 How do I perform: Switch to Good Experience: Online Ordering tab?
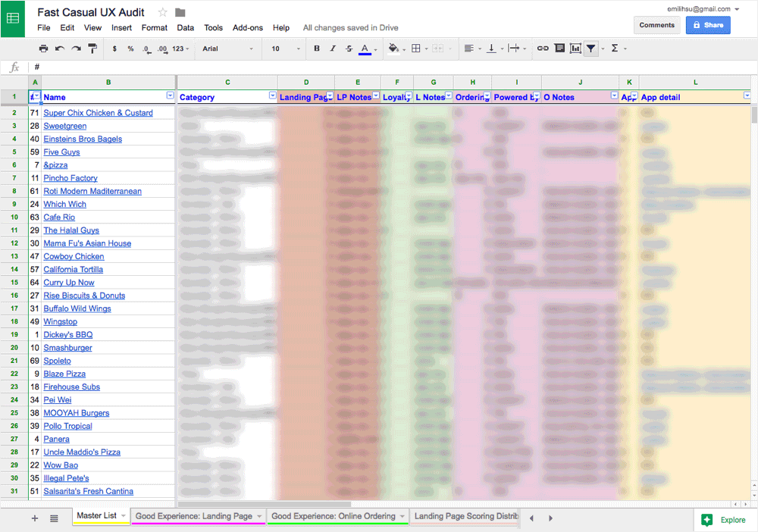[x=333, y=516]
